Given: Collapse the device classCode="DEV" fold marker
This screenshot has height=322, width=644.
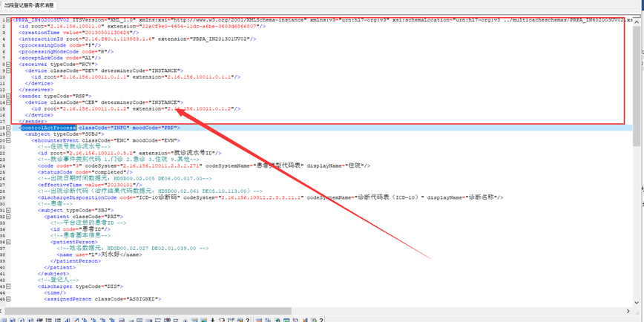Looking at the screenshot, I should (x=8, y=70).
